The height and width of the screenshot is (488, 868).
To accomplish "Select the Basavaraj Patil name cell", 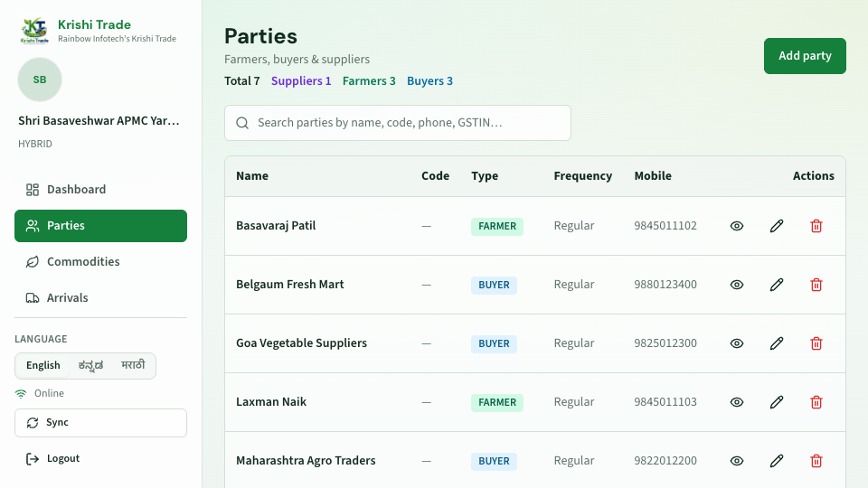I will pyautogui.click(x=276, y=226).
